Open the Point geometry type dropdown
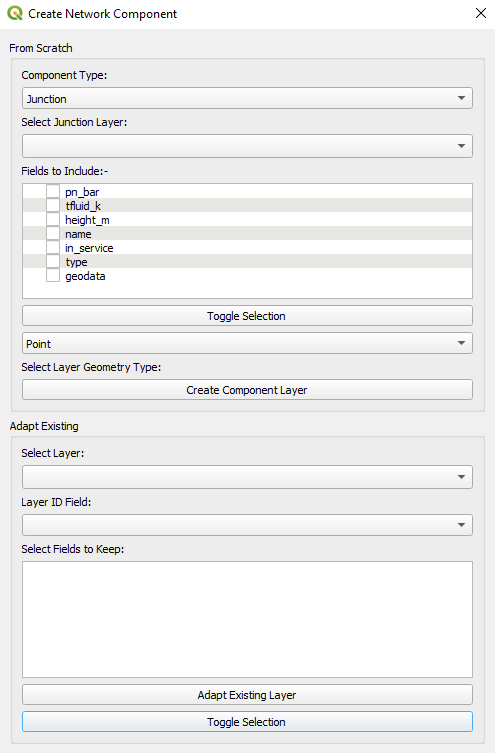The width and height of the screenshot is (495, 753). (x=247, y=343)
